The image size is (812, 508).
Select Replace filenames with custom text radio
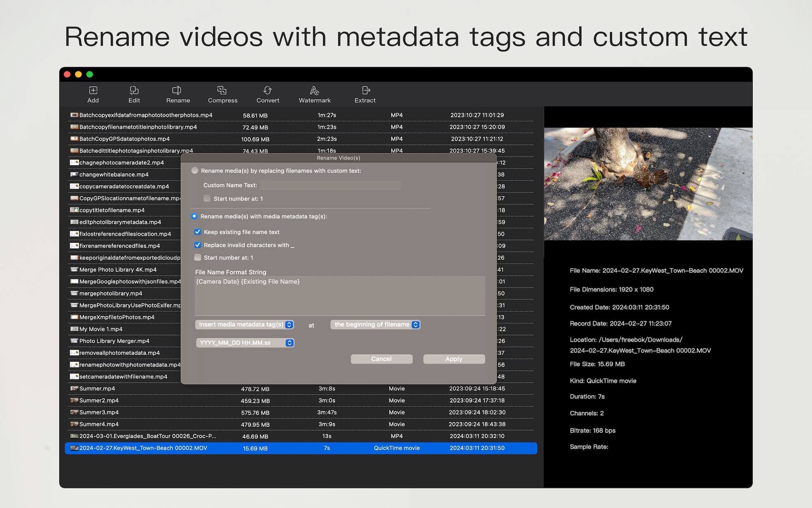(195, 170)
